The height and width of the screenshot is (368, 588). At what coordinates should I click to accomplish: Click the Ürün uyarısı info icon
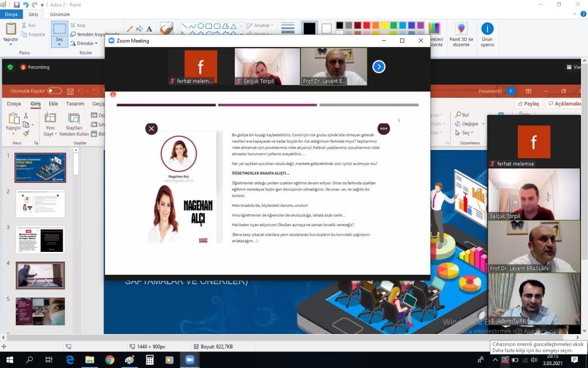[487, 29]
